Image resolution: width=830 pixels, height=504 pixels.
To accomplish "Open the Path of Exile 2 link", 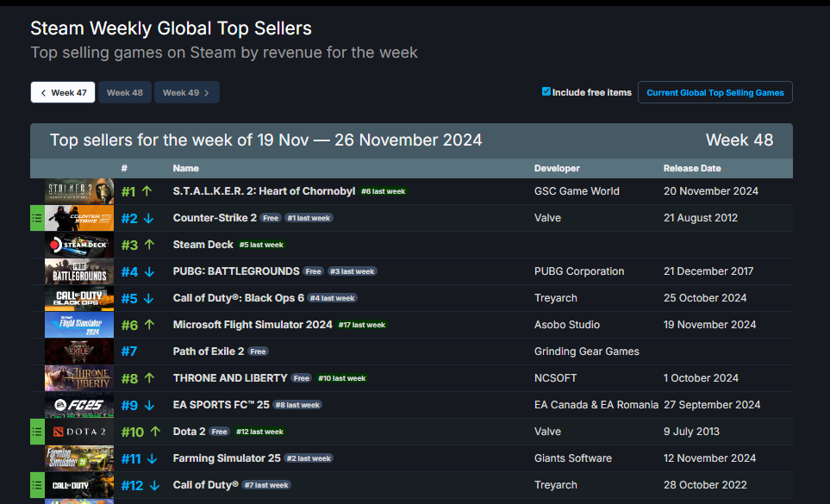I will pyautogui.click(x=209, y=352).
